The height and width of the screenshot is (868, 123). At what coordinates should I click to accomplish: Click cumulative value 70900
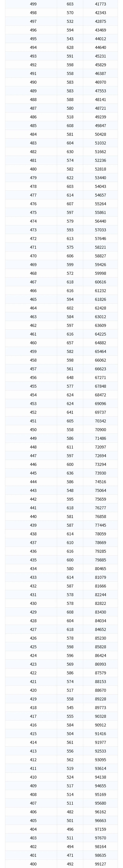pos(100,430)
